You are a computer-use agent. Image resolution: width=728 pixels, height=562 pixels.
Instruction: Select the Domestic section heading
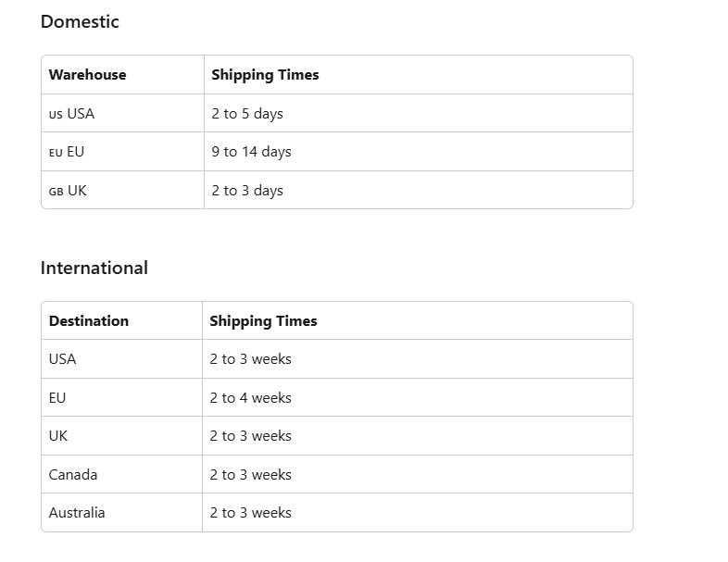(x=80, y=22)
